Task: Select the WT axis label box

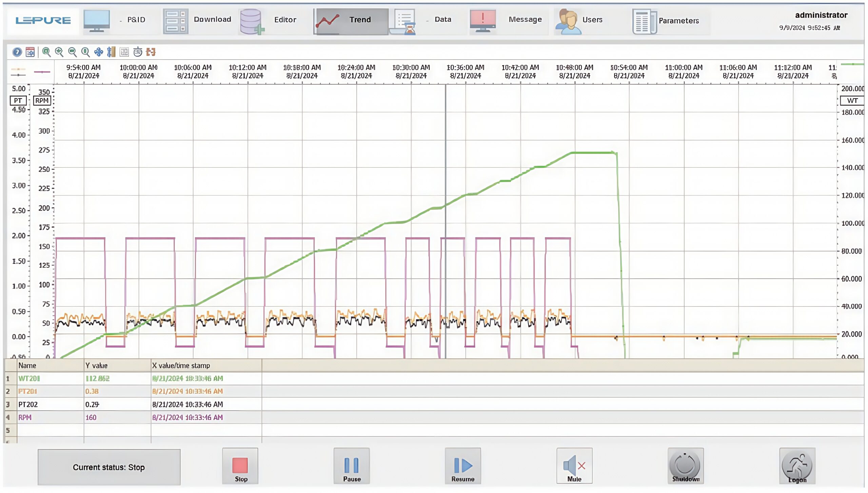Action: 852,100
